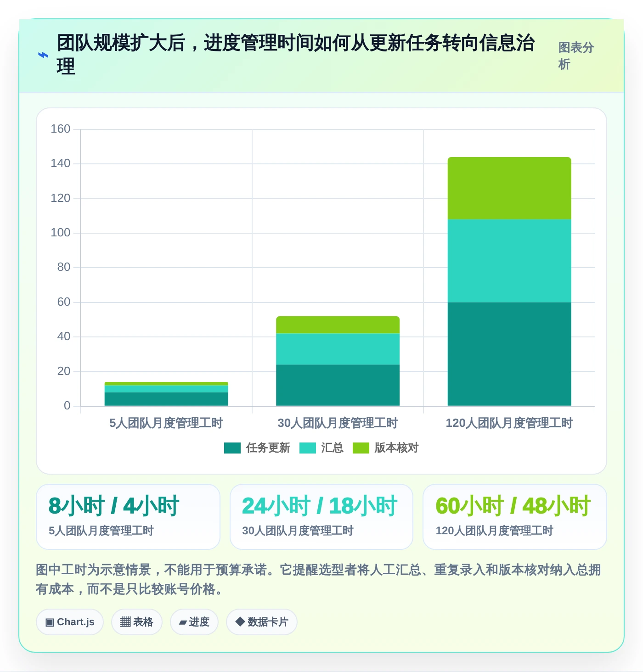Click the grid icon in 表格 chip
Image resolution: width=643 pixels, height=672 pixels.
125,622
